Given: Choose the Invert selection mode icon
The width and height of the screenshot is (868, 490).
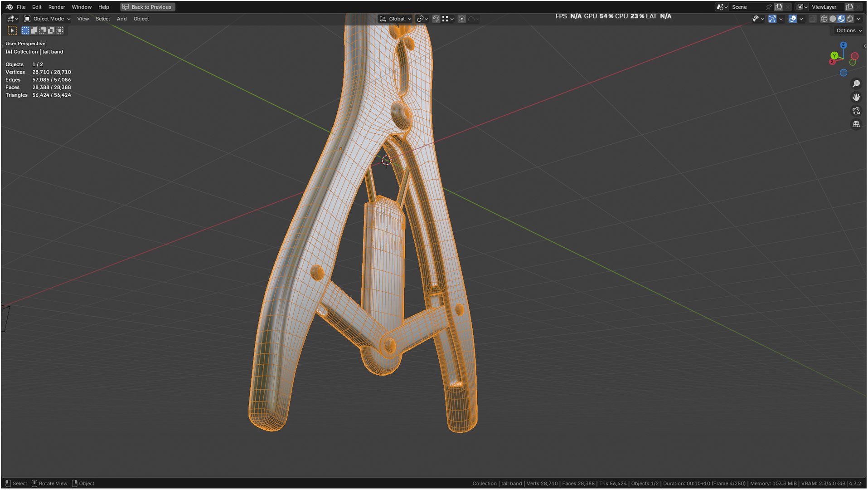Looking at the screenshot, I should (51, 30).
